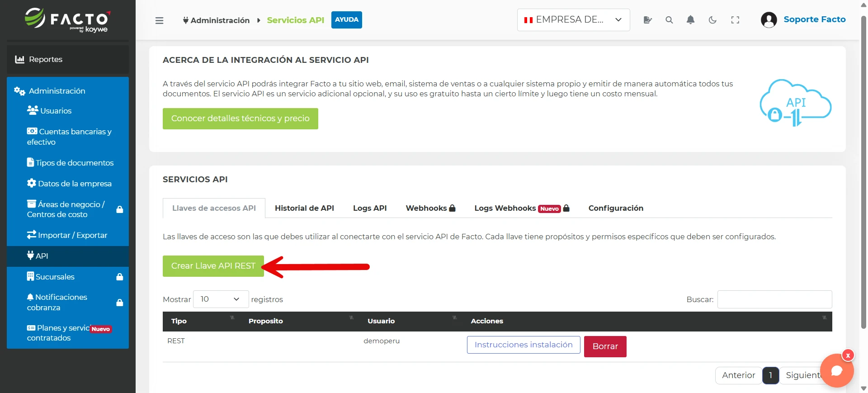Screen dimensions: 868x393
Task: Open Instrucciones instalación for REST key
Action: point(524,345)
